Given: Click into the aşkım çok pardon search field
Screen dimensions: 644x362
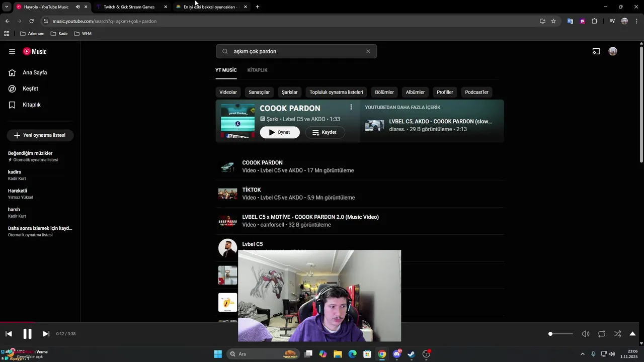Looking at the screenshot, I should point(297,51).
